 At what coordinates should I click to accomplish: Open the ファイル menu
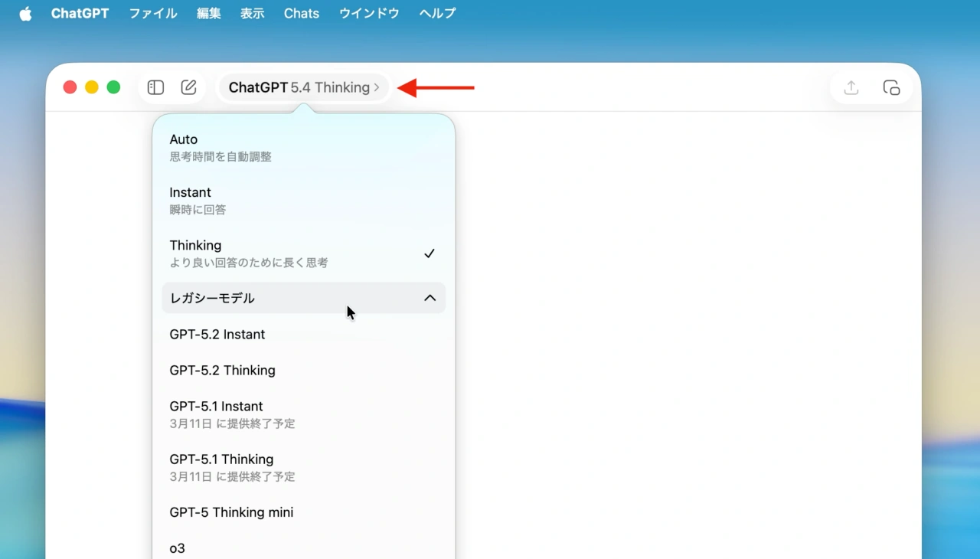tap(152, 13)
